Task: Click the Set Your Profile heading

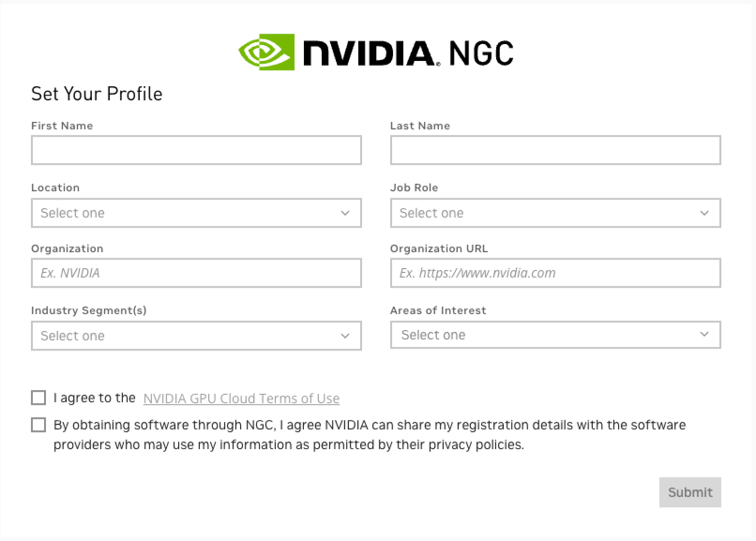Action: [x=97, y=94]
